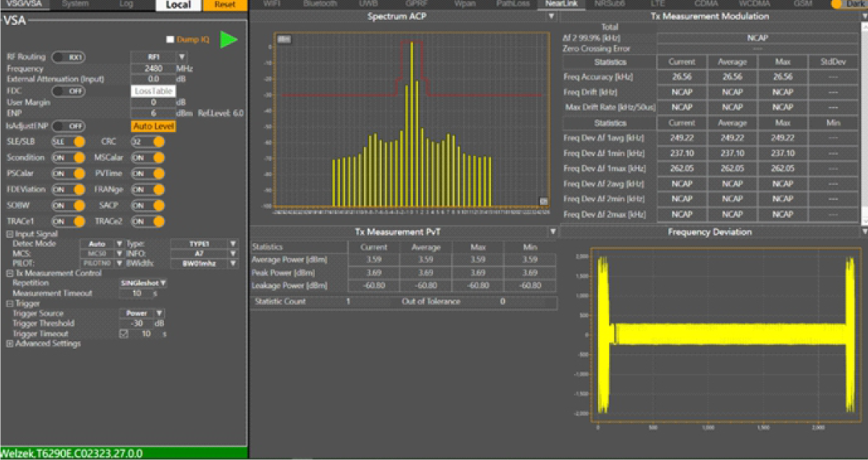Edit the External Attenuation input field

[154, 80]
